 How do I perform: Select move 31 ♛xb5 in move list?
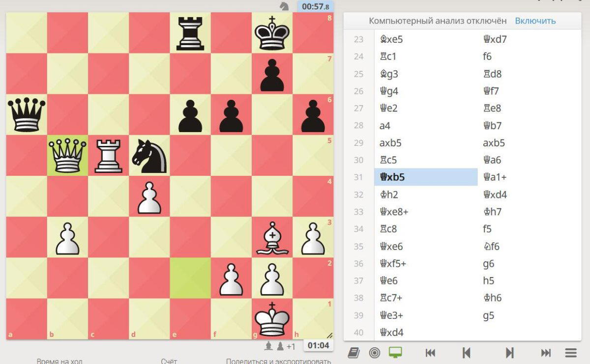click(426, 177)
